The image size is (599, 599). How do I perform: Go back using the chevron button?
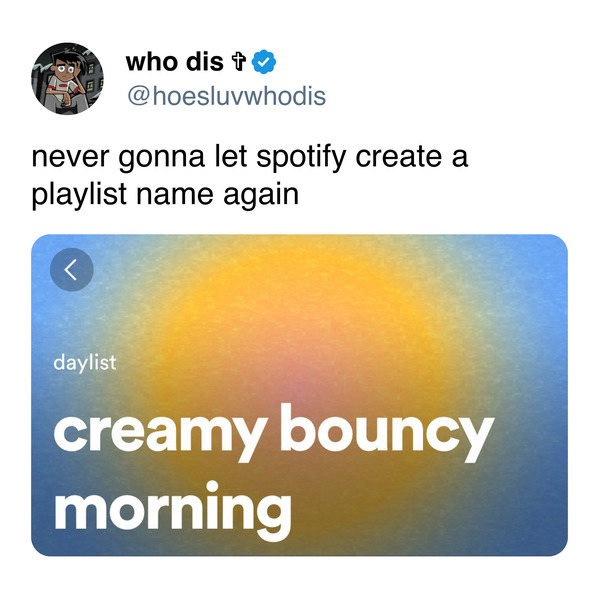point(71,270)
